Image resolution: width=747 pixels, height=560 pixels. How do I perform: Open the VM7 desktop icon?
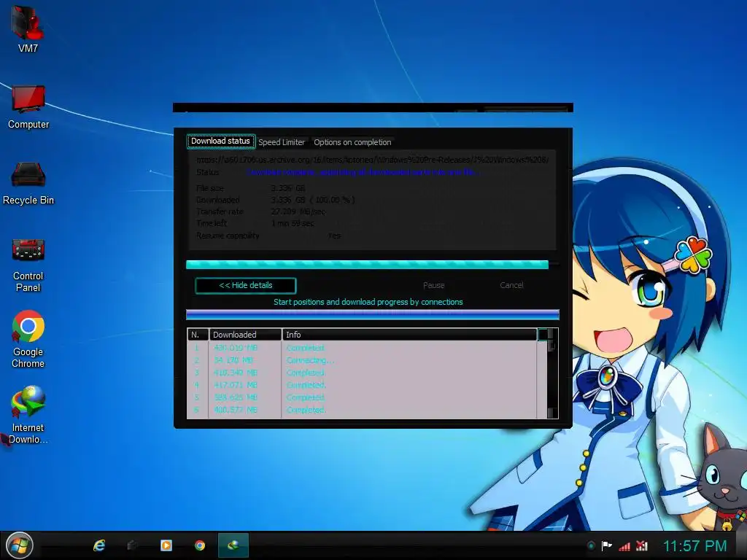pos(28,28)
